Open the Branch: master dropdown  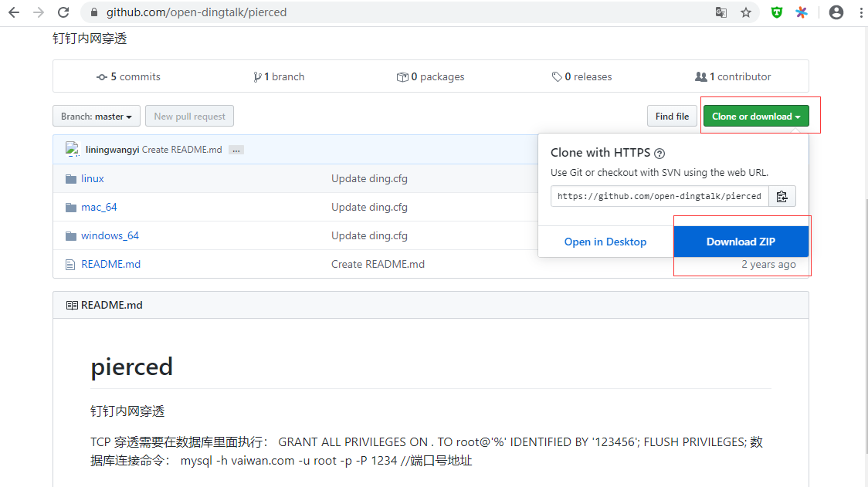point(97,117)
